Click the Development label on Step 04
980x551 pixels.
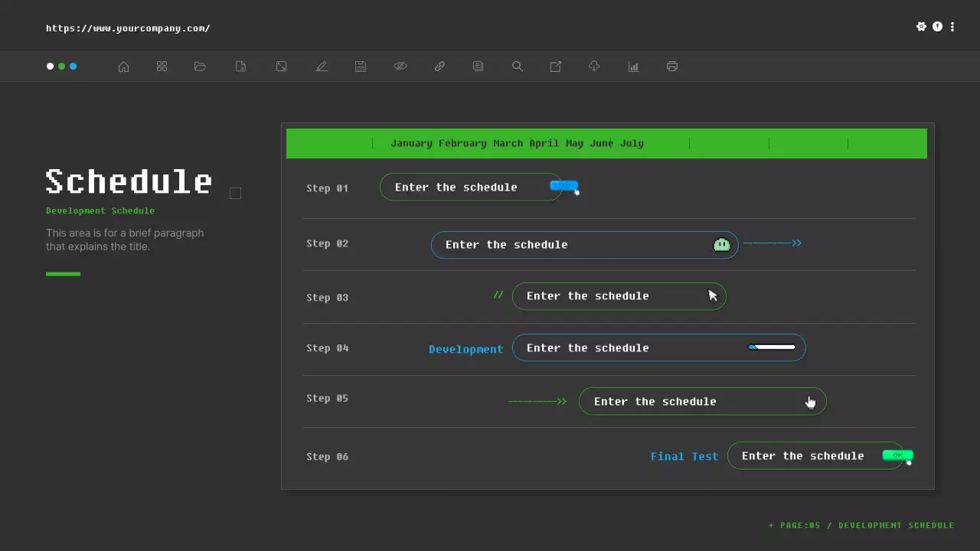pyautogui.click(x=465, y=348)
